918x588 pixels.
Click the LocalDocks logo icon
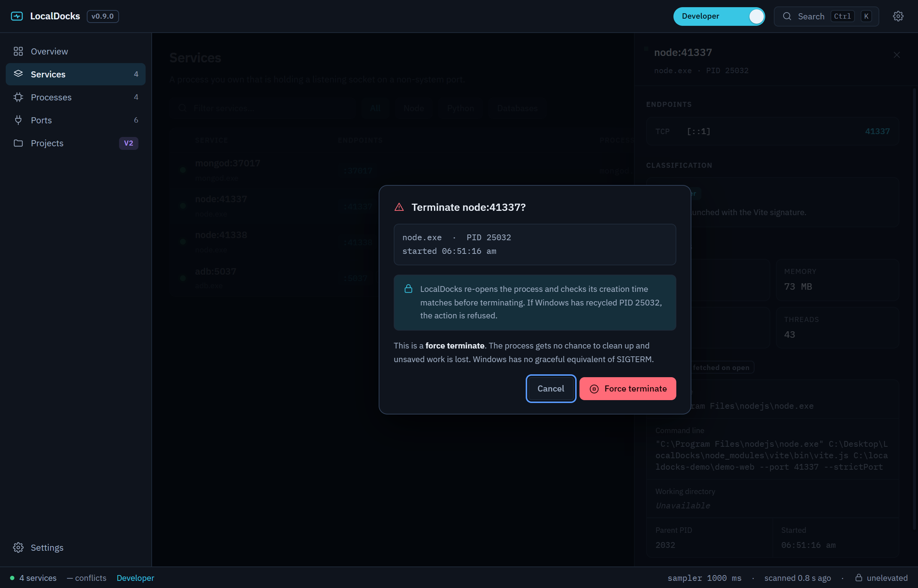coord(17,16)
